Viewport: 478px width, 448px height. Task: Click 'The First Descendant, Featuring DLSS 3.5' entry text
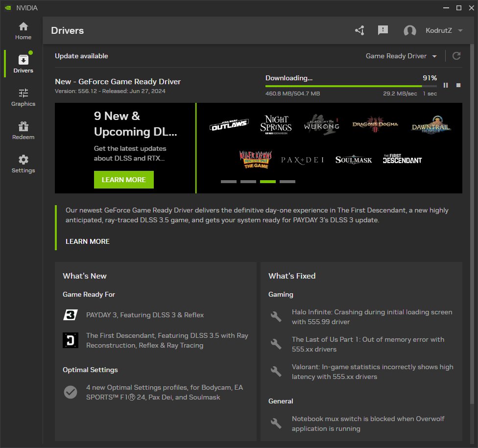(x=167, y=340)
